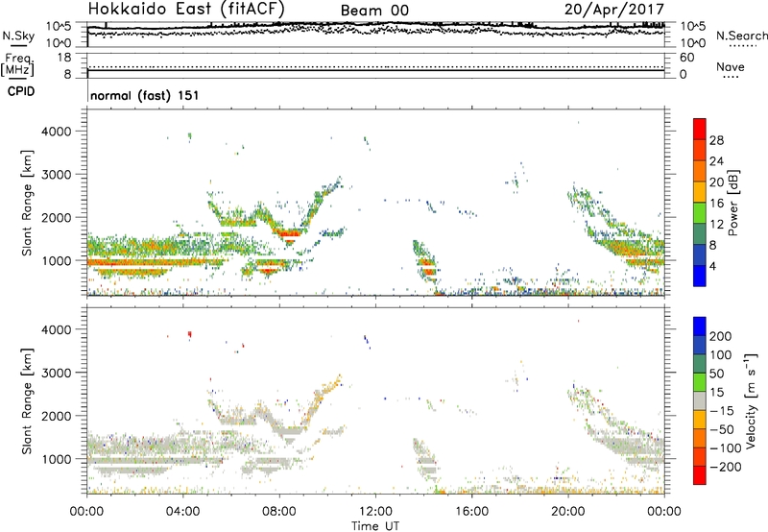
Task: Click the 'N.Search' legend label
Action: coord(741,36)
